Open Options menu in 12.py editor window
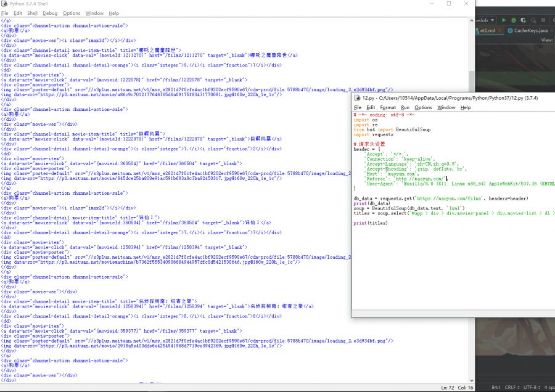 423,107
